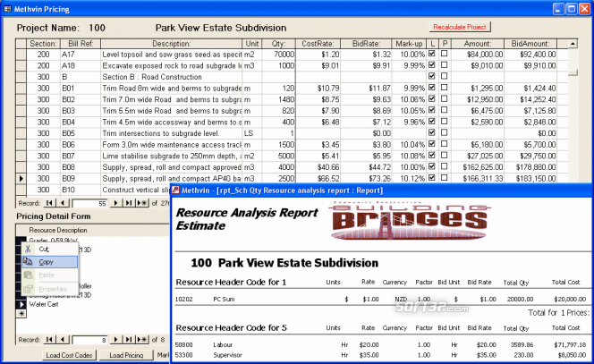Click Load Cost Codes button

point(69,355)
